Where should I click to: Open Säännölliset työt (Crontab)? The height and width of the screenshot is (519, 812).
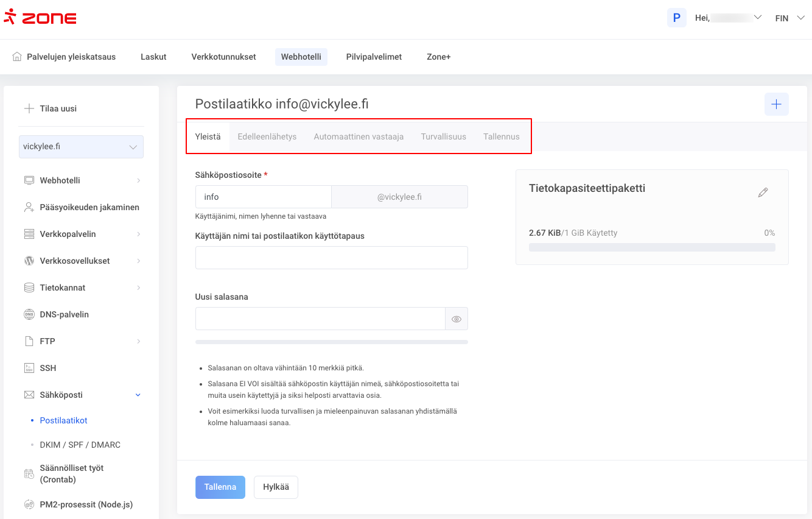(x=71, y=474)
